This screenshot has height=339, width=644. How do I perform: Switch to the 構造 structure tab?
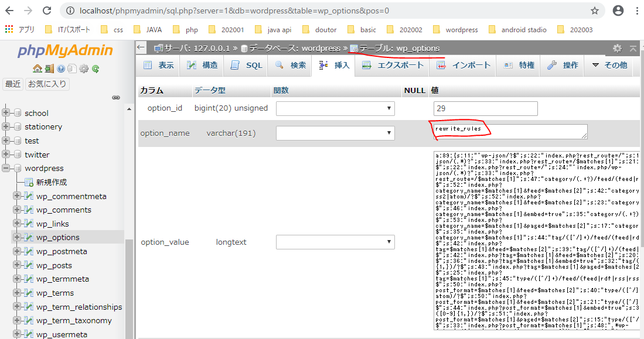tap(202, 65)
